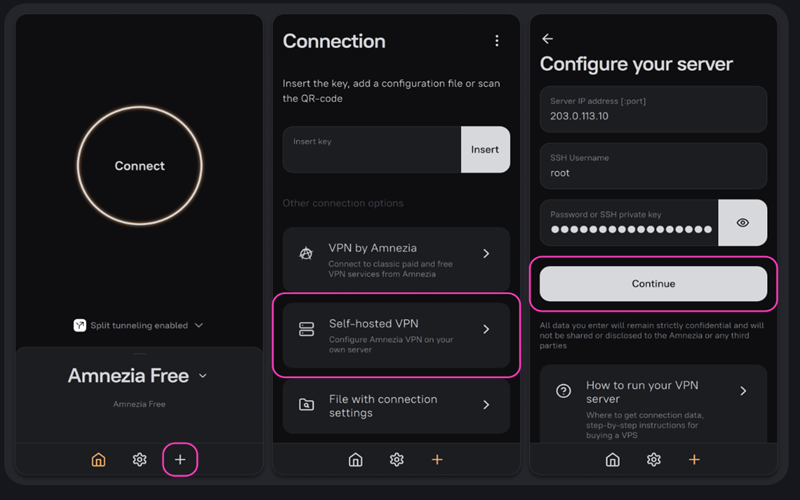Click 'Insert the key, add a configuration' text
The height and width of the screenshot is (500, 800).
pos(391,91)
